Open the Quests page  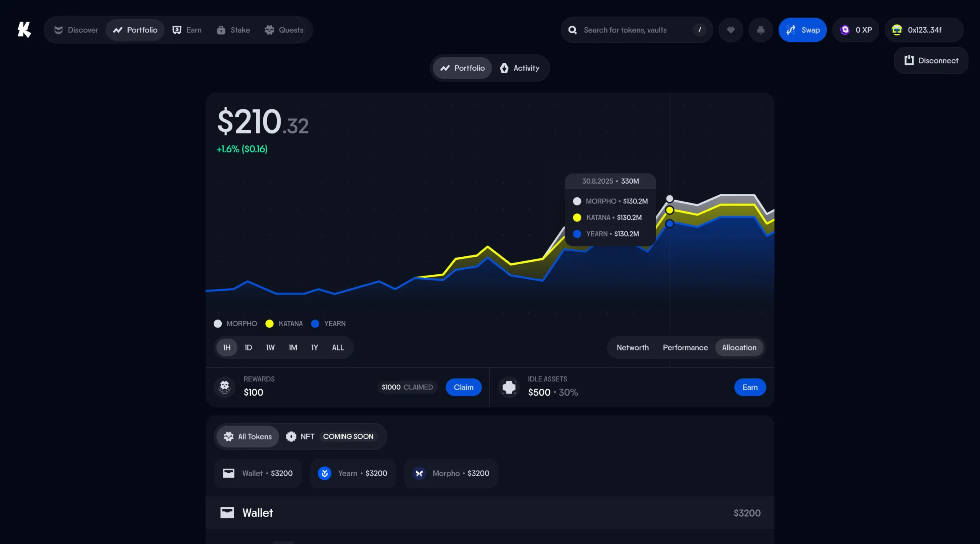point(284,30)
